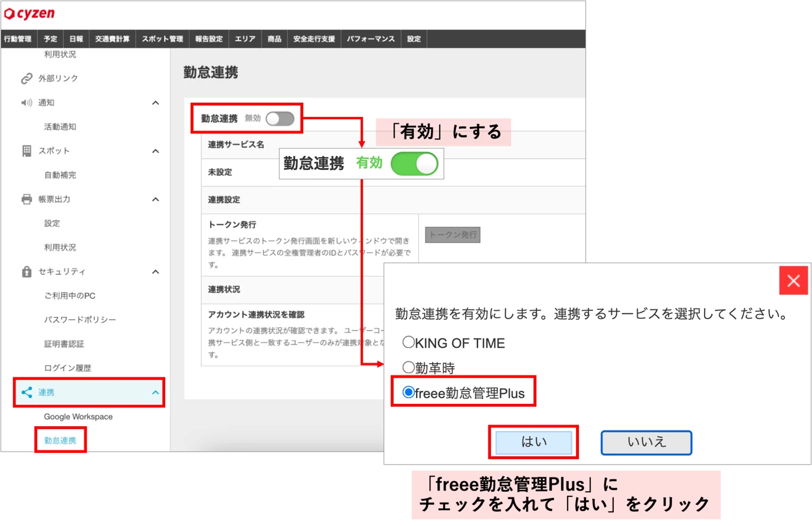
Task: Toggle the 勤怠連携 無効 switch
Action: pos(280,119)
